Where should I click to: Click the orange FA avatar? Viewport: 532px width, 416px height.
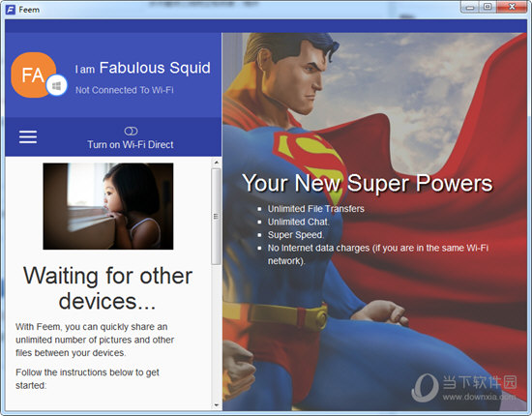pos(33,75)
